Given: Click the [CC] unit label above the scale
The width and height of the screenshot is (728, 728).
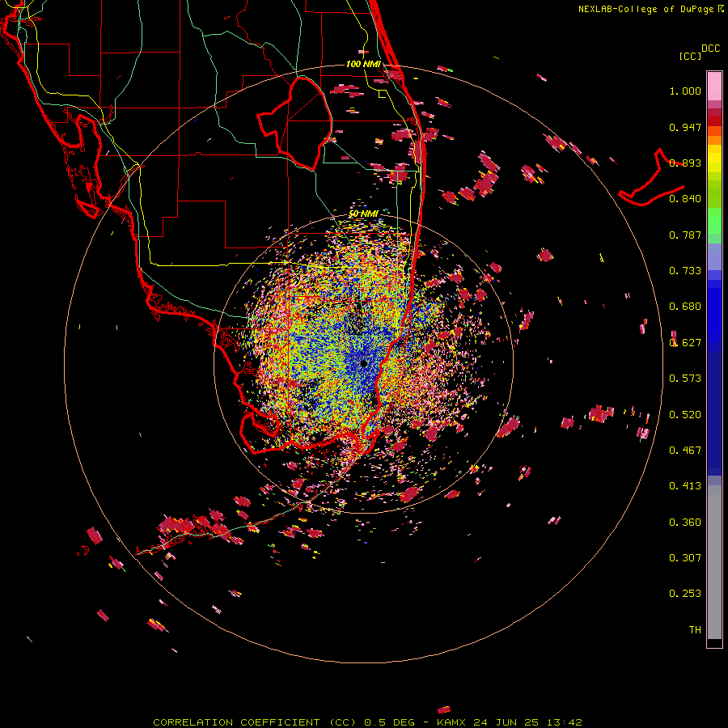Looking at the screenshot, I should point(690,56).
